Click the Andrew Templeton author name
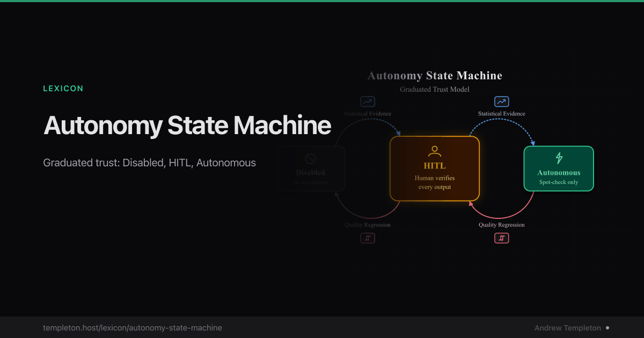 coord(568,327)
